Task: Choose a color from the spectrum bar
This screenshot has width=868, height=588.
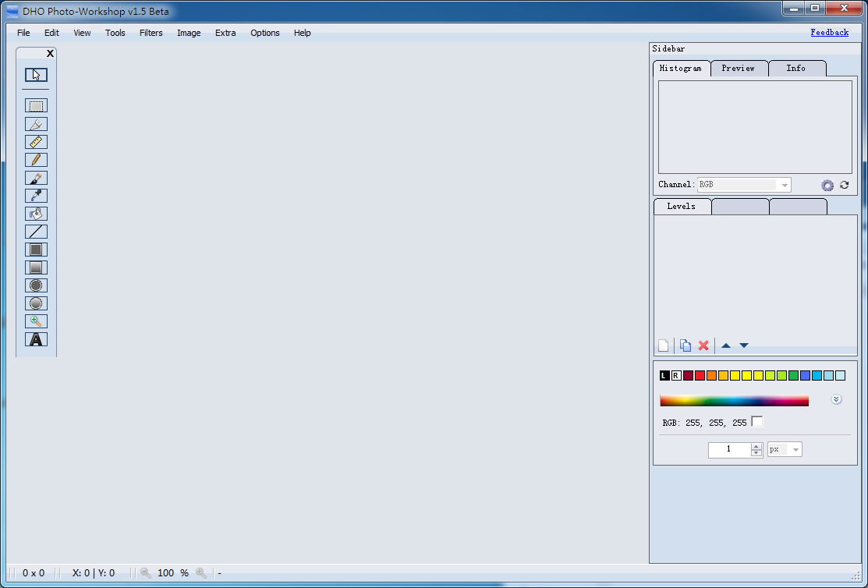Action: [734, 401]
